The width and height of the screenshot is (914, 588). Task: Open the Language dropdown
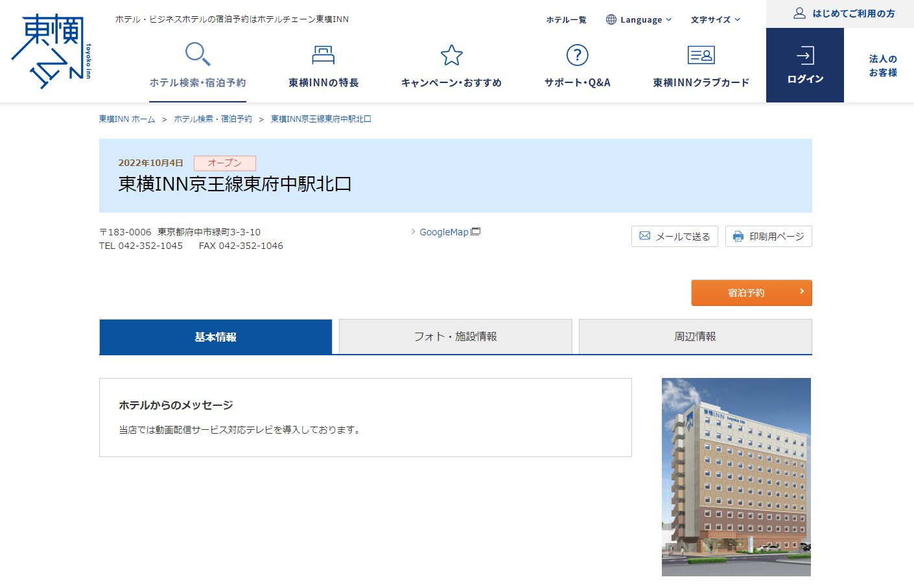[x=639, y=19]
